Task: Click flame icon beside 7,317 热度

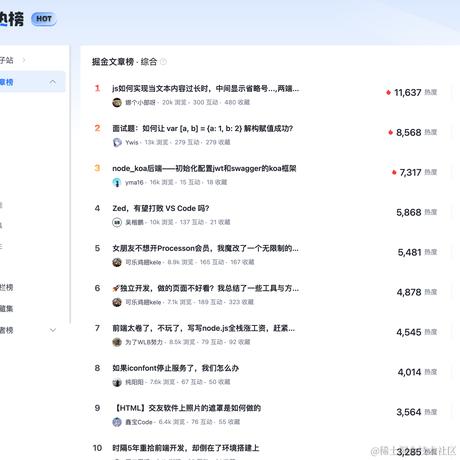Action: (x=394, y=172)
